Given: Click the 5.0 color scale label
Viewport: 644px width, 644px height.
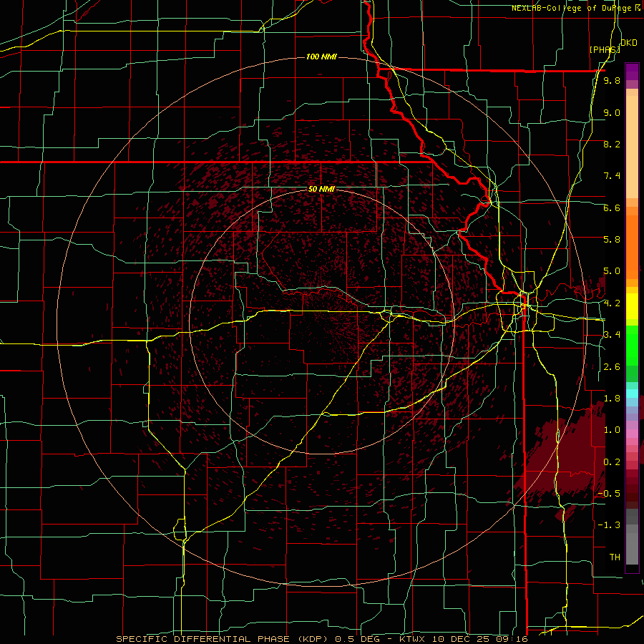Looking at the screenshot, I should (612, 271).
